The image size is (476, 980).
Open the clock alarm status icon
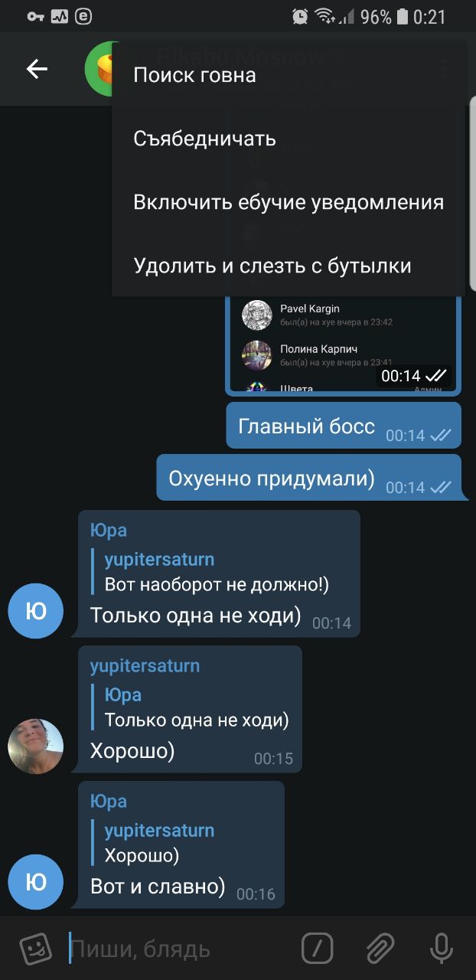(300, 16)
